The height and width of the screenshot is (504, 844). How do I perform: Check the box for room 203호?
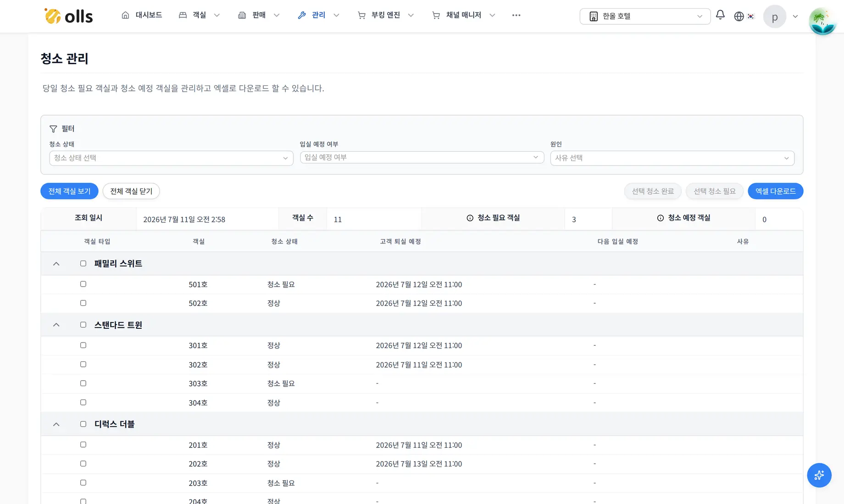pos(83,482)
